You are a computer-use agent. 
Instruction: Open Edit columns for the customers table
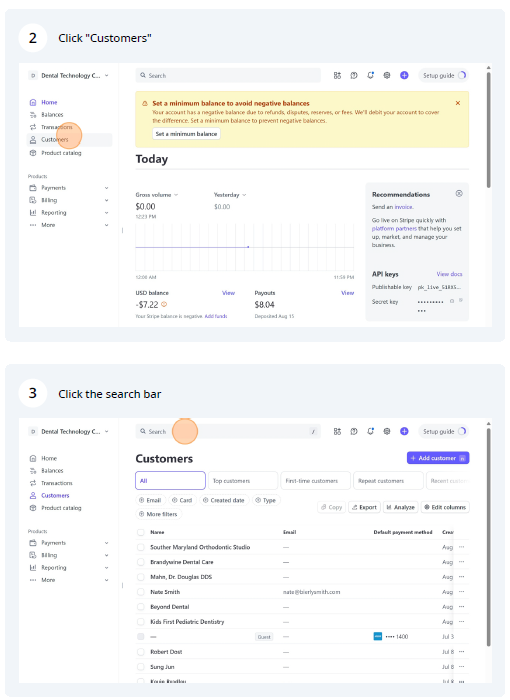[445, 507]
